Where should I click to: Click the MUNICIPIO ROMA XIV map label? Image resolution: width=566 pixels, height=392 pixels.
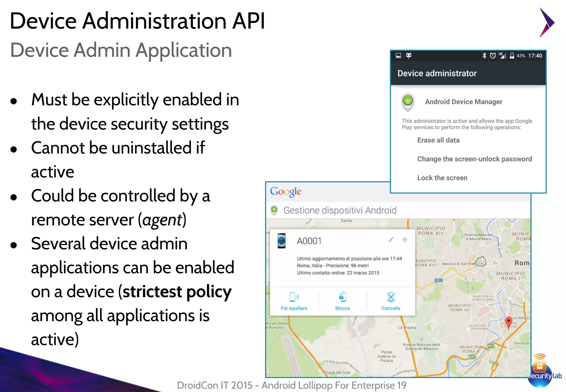point(431,231)
